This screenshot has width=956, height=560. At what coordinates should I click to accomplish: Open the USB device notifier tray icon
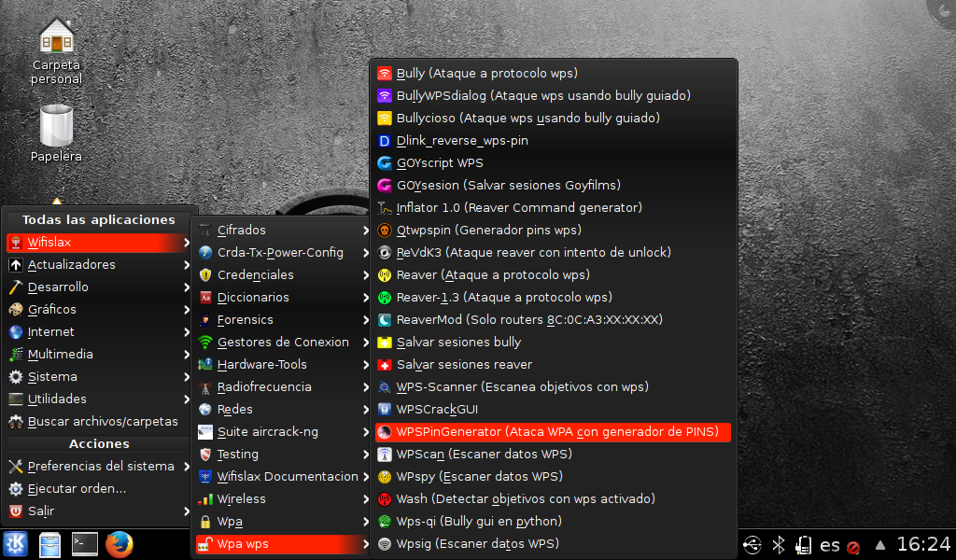tap(752, 544)
